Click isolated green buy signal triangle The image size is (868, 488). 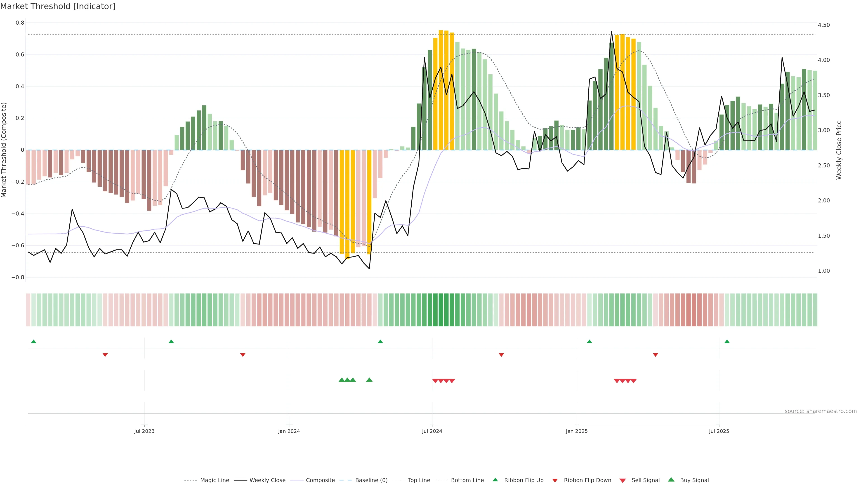pos(369,380)
